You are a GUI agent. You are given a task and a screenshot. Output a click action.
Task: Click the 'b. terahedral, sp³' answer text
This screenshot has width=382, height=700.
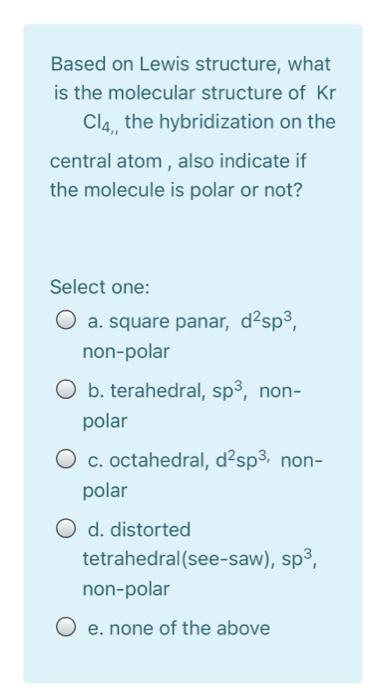click(x=167, y=391)
